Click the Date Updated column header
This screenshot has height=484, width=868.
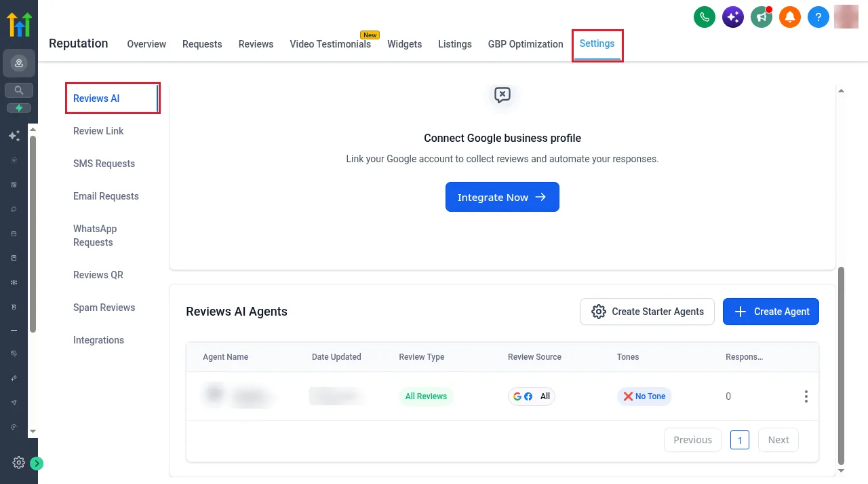(x=336, y=357)
